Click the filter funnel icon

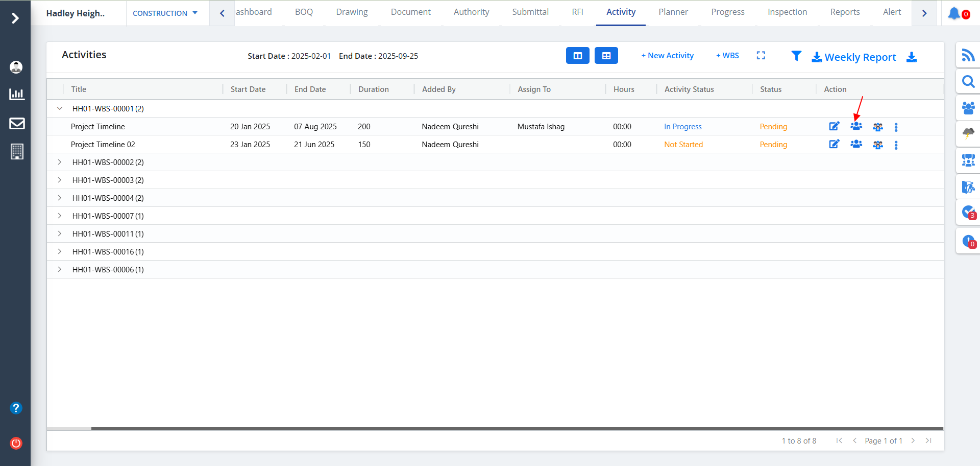[x=796, y=56]
